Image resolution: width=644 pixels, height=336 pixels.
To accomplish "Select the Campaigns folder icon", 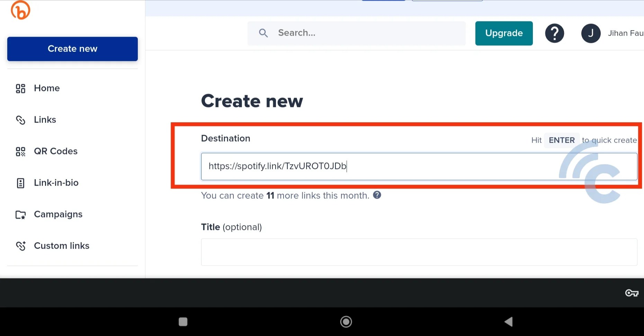I will [x=20, y=214].
